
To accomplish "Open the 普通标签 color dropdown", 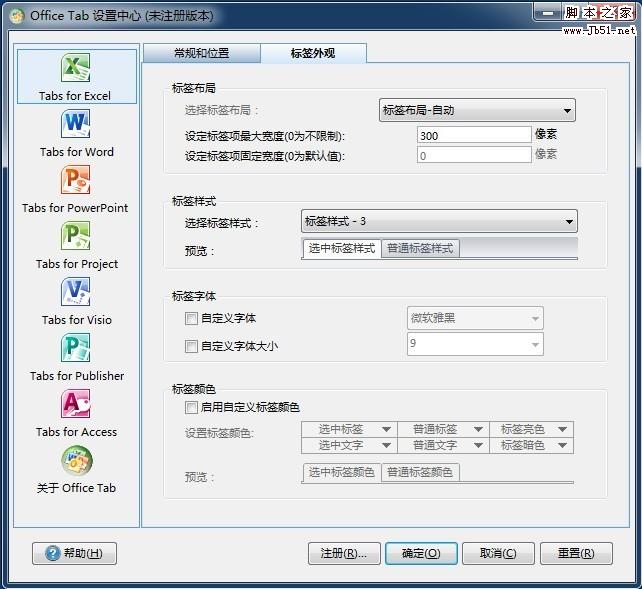I will click(x=443, y=429).
